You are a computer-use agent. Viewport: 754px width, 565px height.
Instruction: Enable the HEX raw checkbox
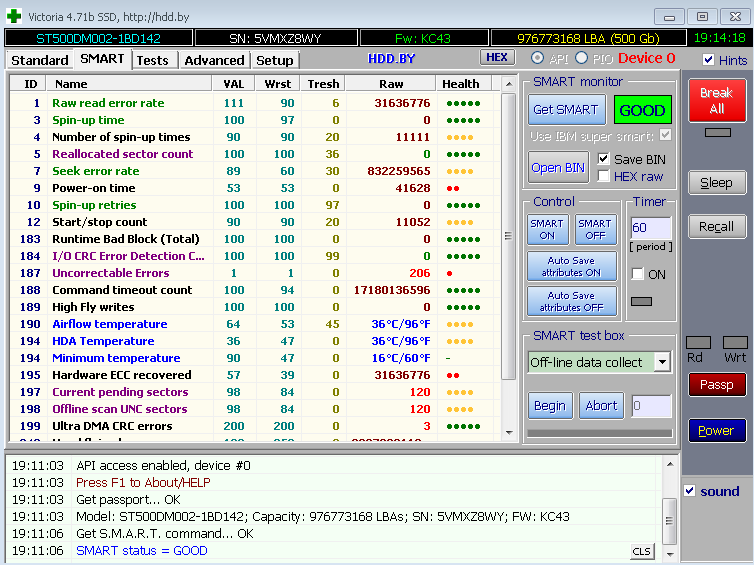[x=603, y=176]
